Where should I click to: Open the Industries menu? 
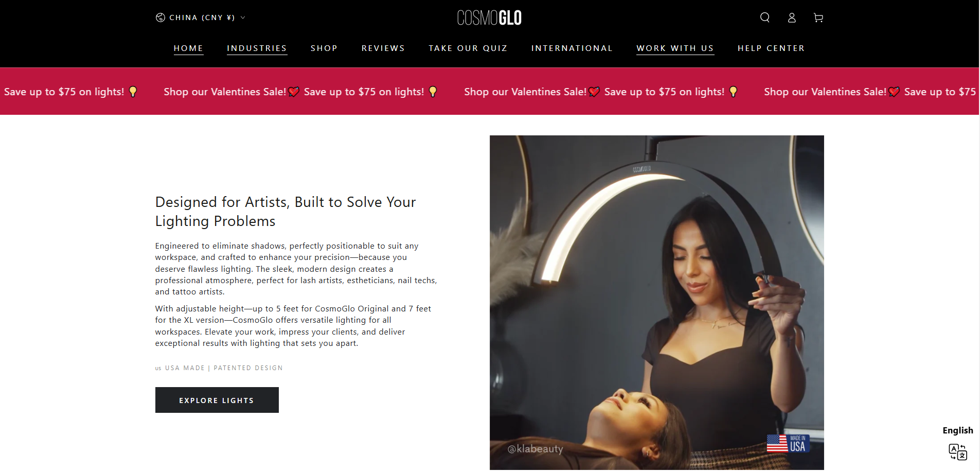click(x=257, y=48)
